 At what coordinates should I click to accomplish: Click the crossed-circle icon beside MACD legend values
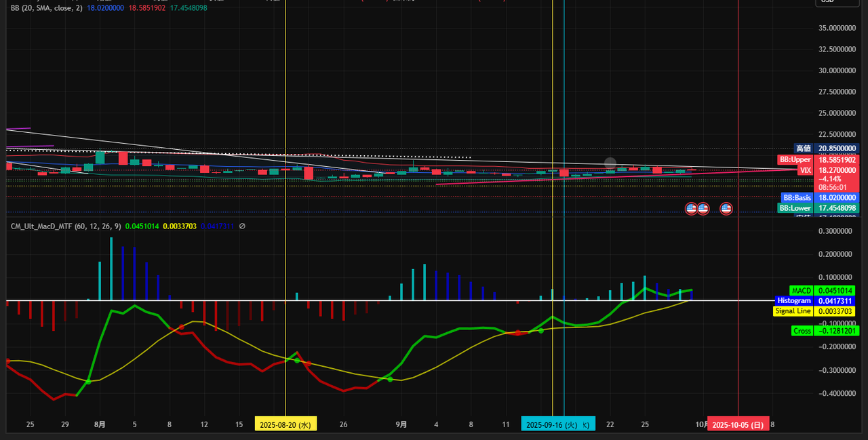point(242,226)
